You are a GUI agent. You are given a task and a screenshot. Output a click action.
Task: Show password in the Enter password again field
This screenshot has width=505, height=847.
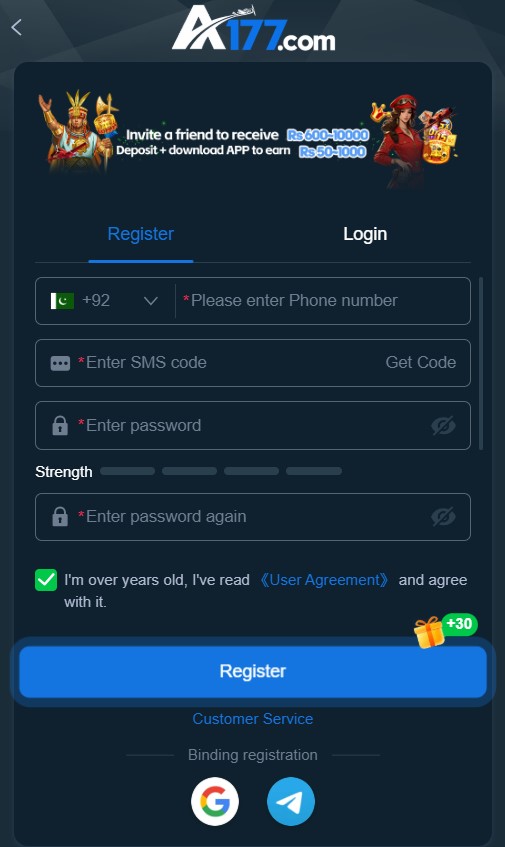tap(443, 517)
